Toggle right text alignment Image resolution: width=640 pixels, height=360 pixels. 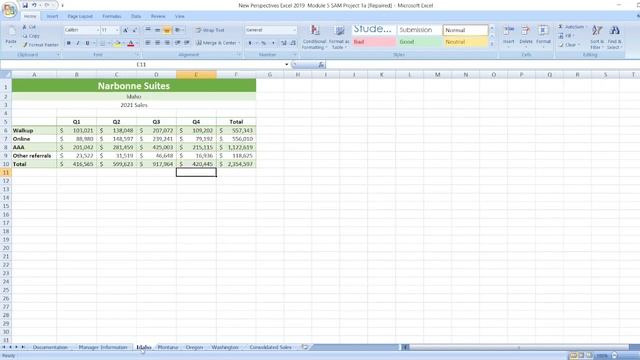click(x=167, y=43)
